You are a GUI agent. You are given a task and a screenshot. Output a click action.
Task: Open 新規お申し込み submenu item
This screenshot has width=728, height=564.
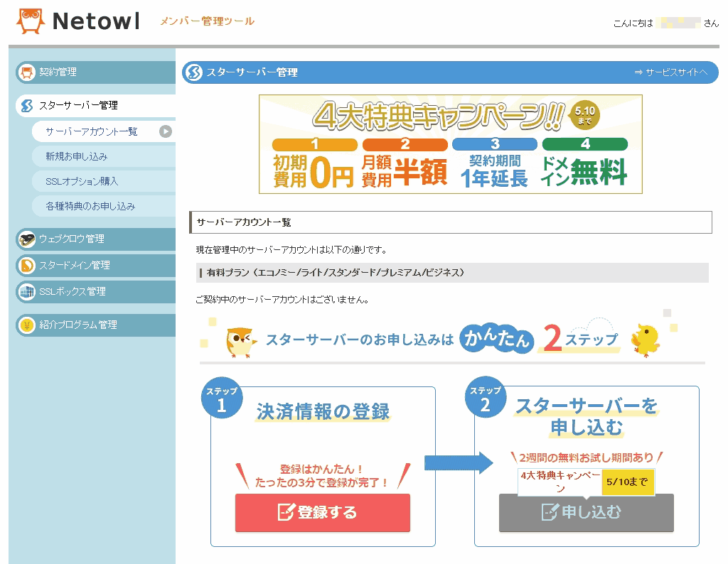(104, 157)
